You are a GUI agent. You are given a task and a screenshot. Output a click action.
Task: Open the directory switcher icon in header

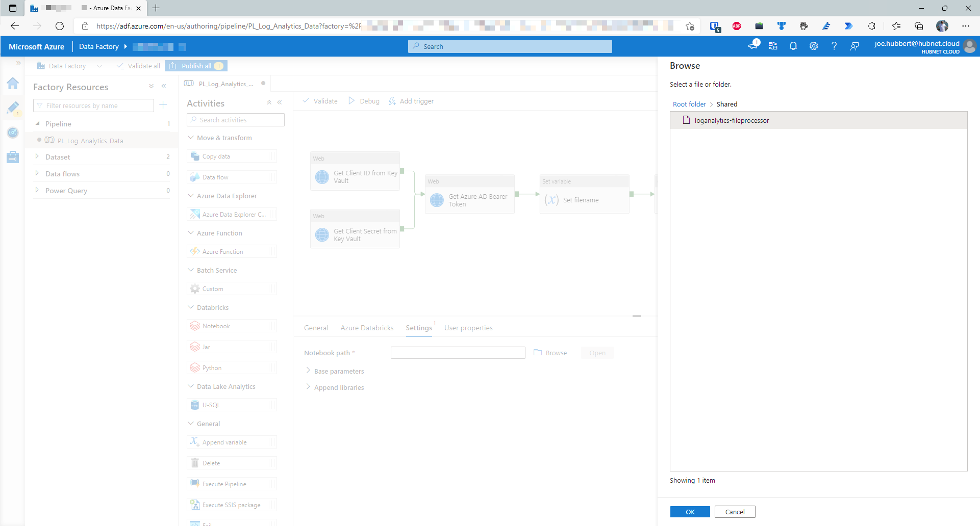click(773, 46)
